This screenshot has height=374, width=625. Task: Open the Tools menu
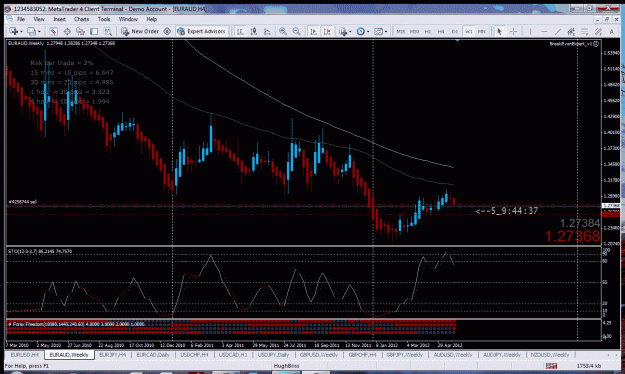click(104, 19)
